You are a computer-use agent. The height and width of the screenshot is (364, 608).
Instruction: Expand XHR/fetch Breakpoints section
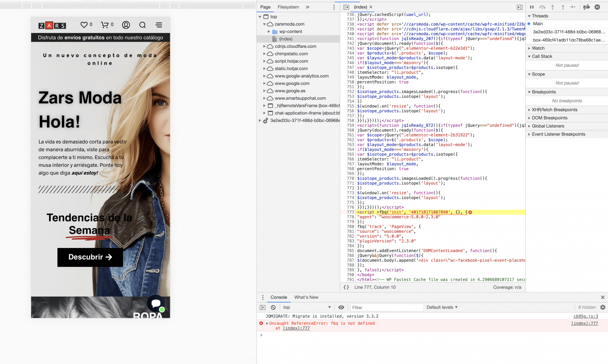[529, 110]
